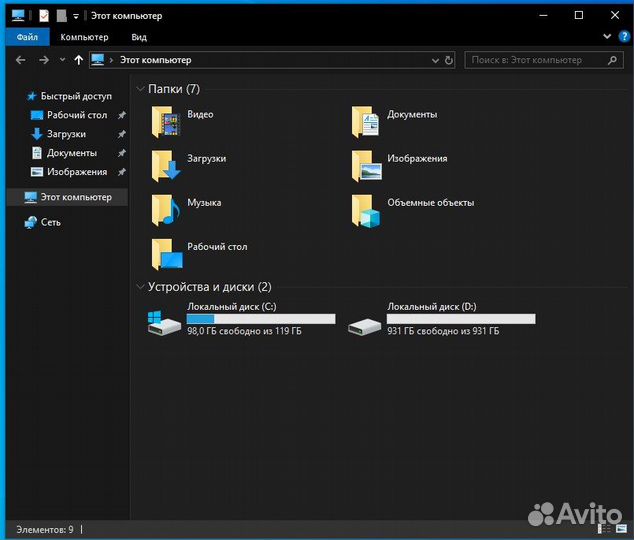The height and width of the screenshot is (540, 634).
Task: Select Локальный диск (D:) drive icon
Action: tap(363, 322)
